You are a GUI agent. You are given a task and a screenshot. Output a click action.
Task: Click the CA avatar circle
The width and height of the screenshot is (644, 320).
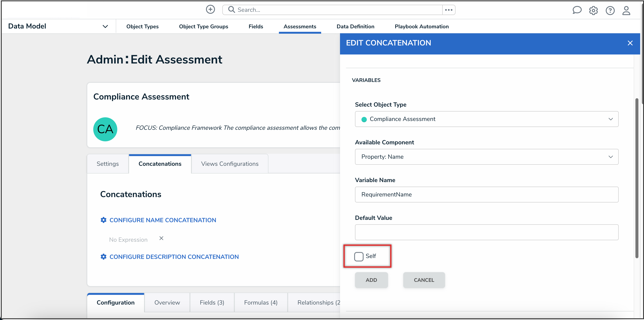click(105, 129)
